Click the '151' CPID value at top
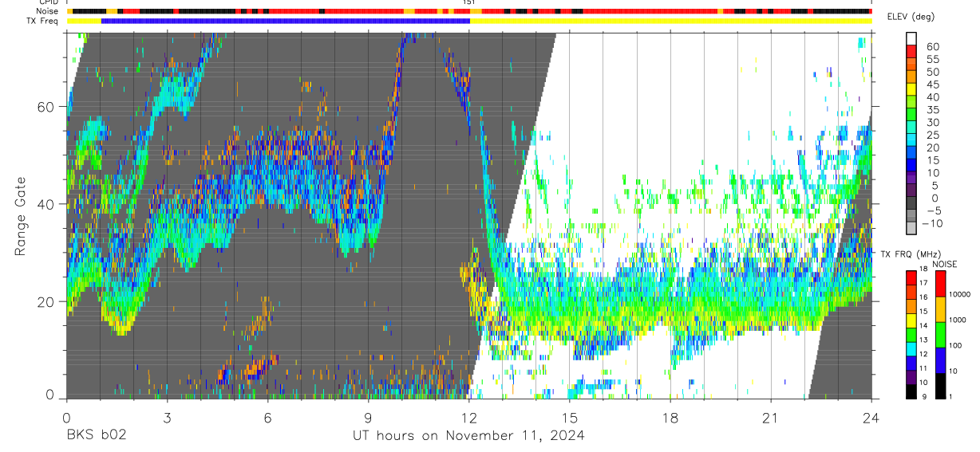The image size is (980, 452). [x=470, y=2]
